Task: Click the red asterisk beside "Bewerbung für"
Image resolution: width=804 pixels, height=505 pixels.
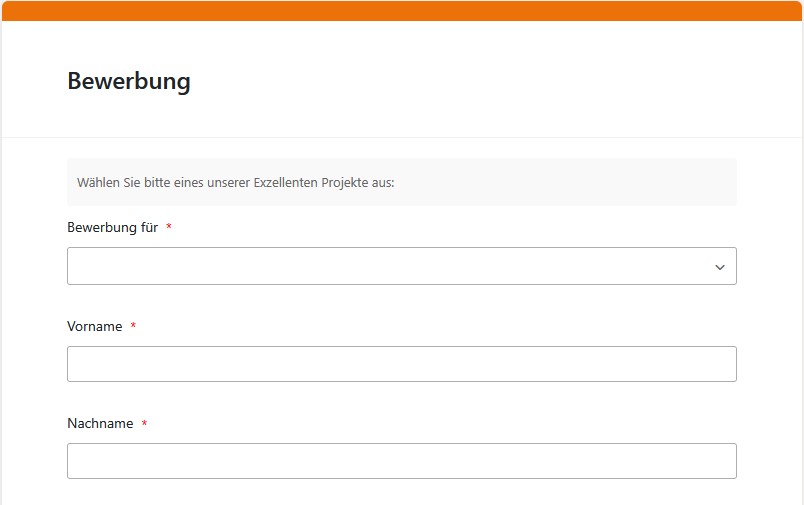Action: tap(169, 228)
